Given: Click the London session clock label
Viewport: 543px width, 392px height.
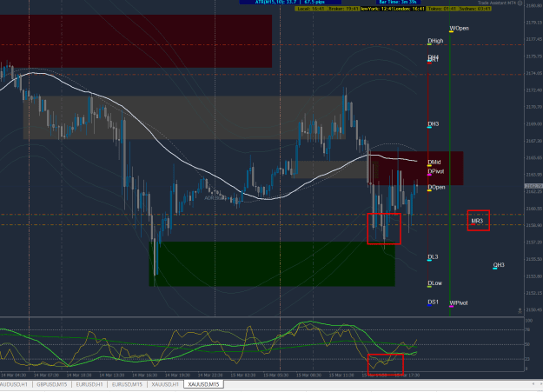Looking at the screenshot, I should (x=409, y=9).
